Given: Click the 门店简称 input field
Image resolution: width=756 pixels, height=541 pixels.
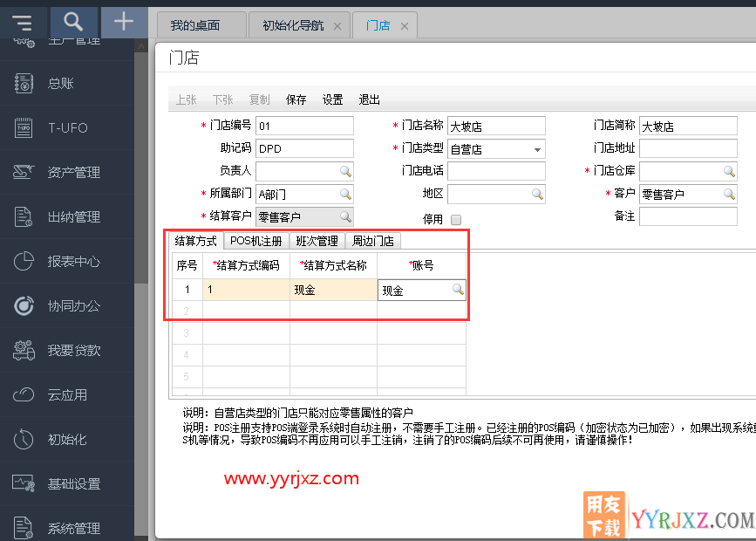Looking at the screenshot, I should coord(688,126).
